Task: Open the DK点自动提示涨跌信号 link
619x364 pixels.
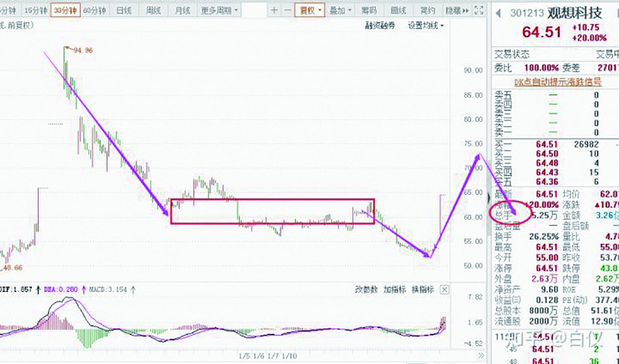Action: [x=557, y=82]
